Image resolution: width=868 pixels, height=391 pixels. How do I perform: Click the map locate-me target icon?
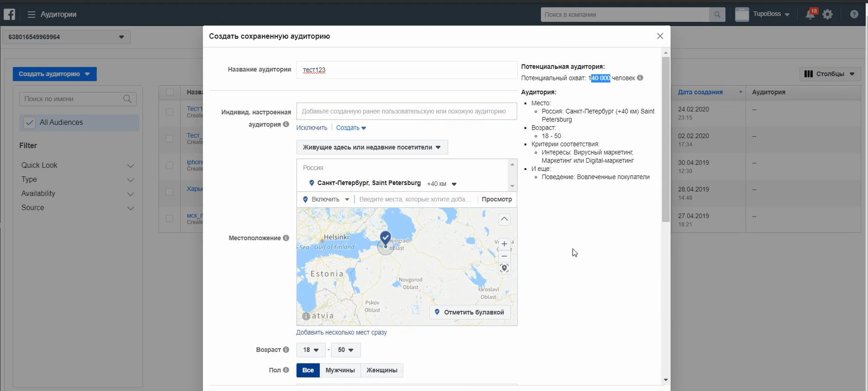pos(504,269)
